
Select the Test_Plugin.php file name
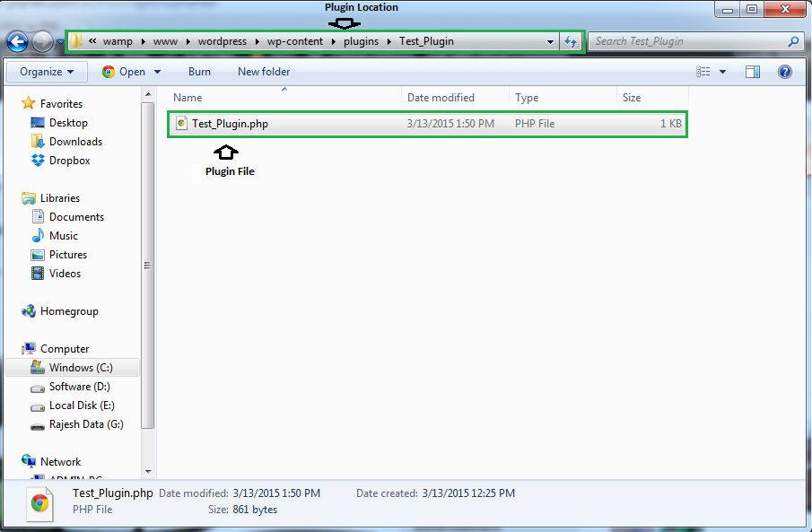click(230, 124)
